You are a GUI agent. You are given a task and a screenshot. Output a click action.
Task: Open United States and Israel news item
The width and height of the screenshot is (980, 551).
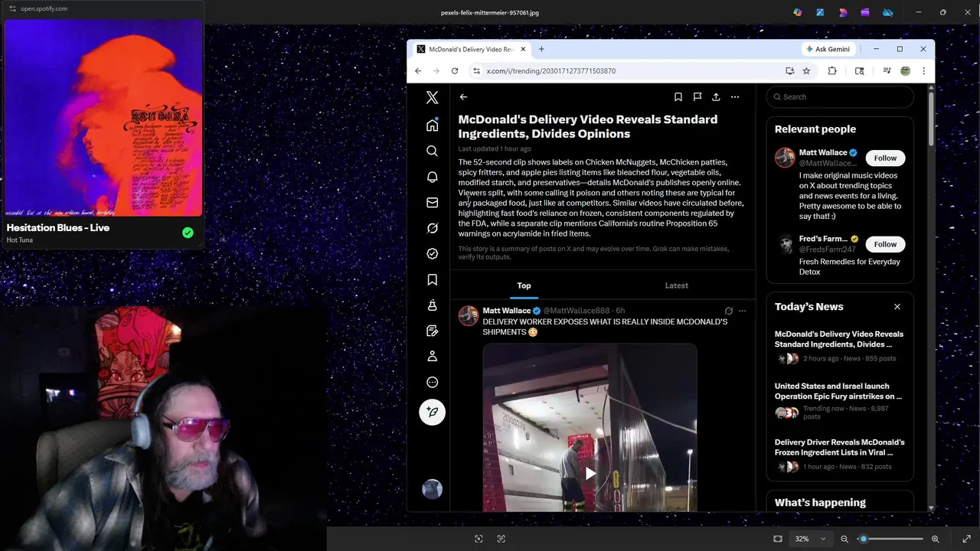tap(840, 403)
